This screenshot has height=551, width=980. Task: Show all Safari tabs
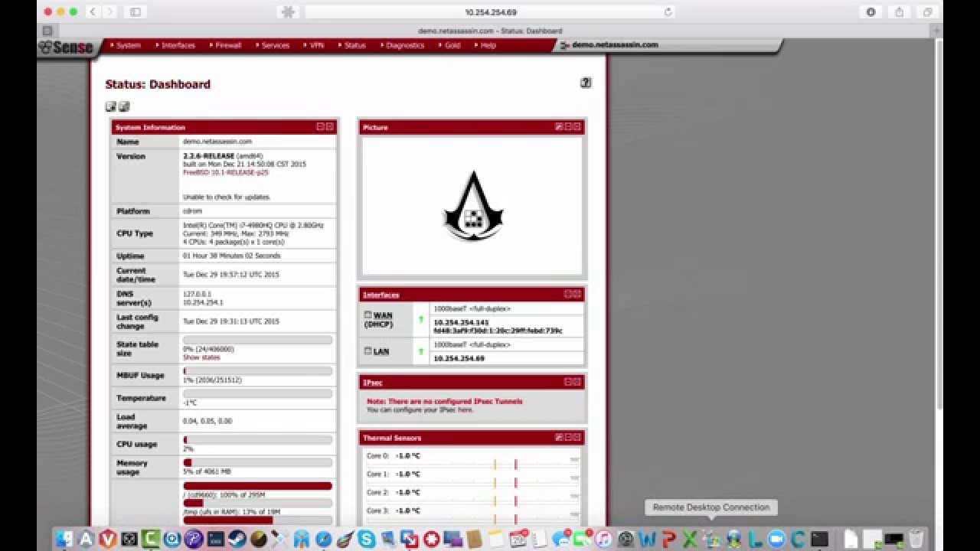927,12
